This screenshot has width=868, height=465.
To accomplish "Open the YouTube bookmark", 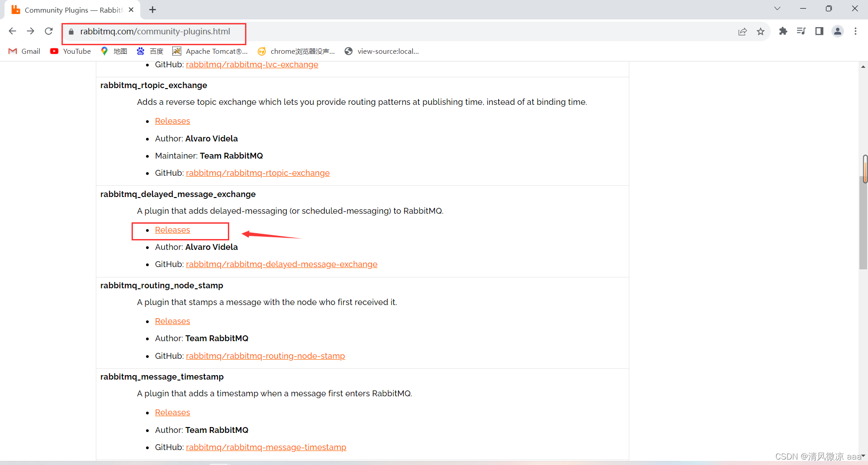I will pyautogui.click(x=71, y=51).
